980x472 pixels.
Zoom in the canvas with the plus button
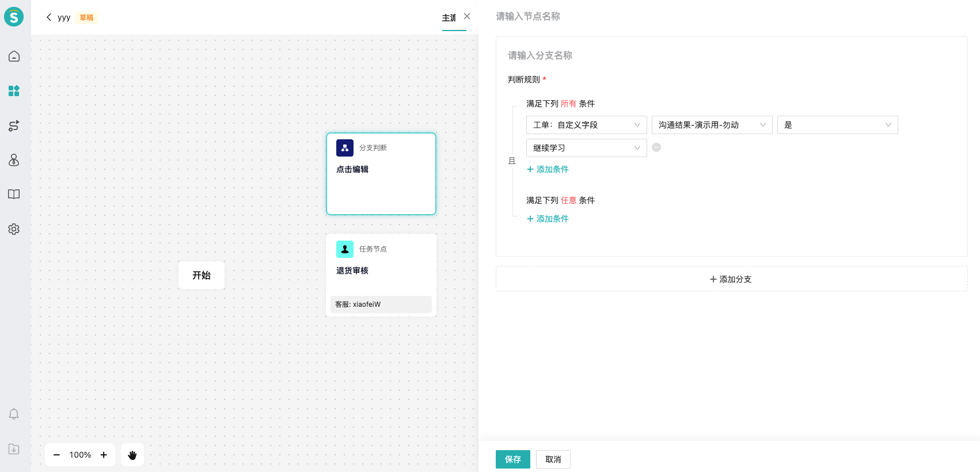click(104, 455)
